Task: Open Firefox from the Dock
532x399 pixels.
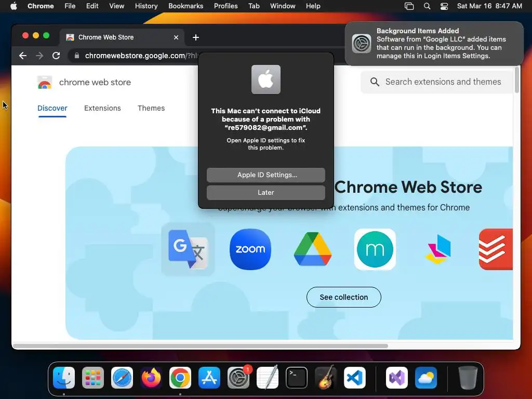Action: point(151,378)
